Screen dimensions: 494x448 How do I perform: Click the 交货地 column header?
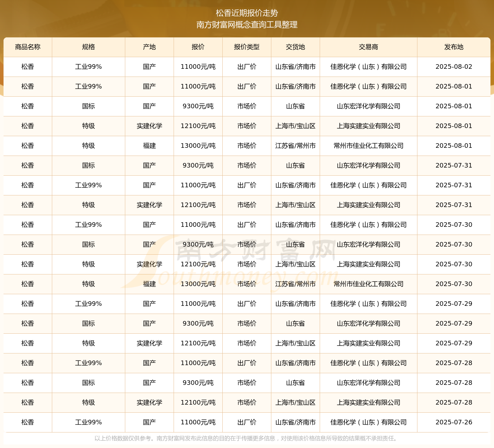click(x=295, y=47)
